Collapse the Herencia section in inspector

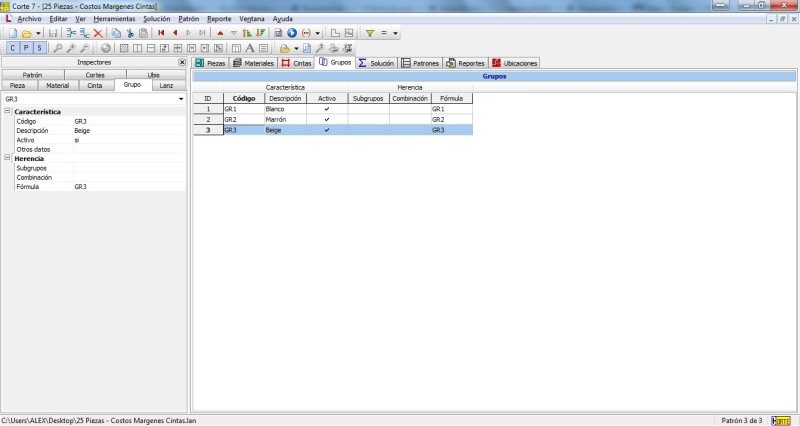click(x=7, y=158)
